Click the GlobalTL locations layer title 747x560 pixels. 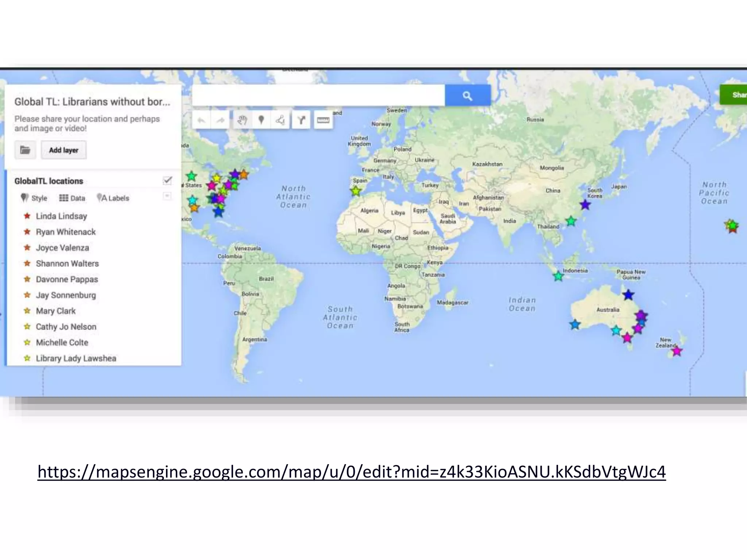point(49,181)
